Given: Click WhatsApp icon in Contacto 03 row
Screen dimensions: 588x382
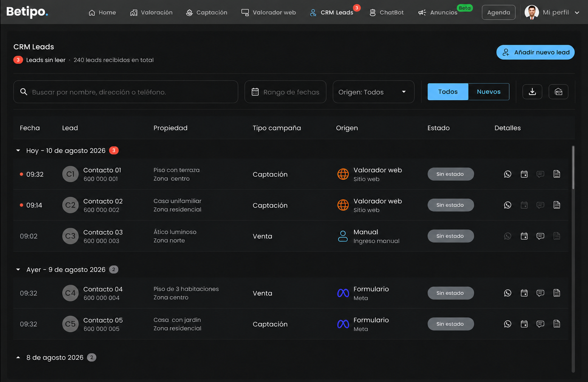Looking at the screenshot, I should point(508,236).
